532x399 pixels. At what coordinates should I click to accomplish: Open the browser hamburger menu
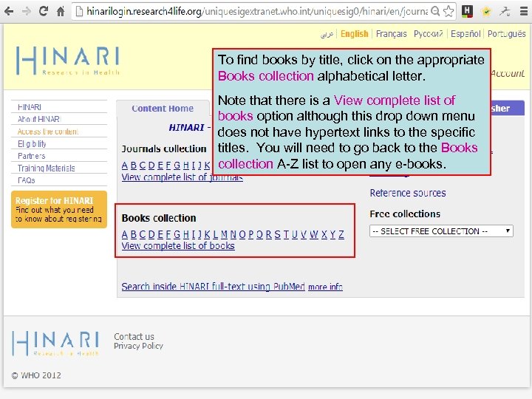pos(524,12)
